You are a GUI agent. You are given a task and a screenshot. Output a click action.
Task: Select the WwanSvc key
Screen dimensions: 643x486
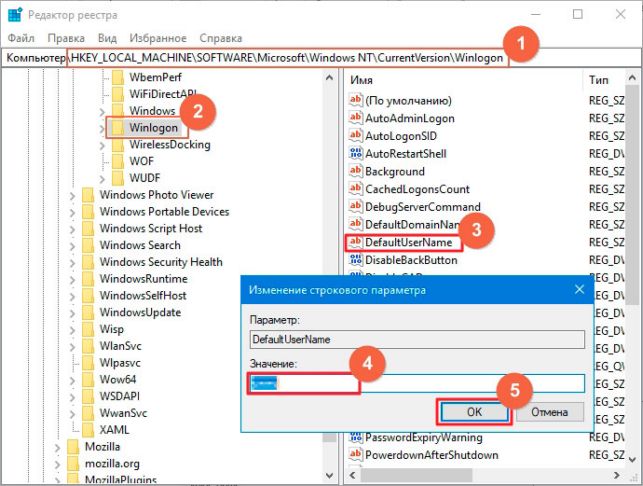point(123,413)
